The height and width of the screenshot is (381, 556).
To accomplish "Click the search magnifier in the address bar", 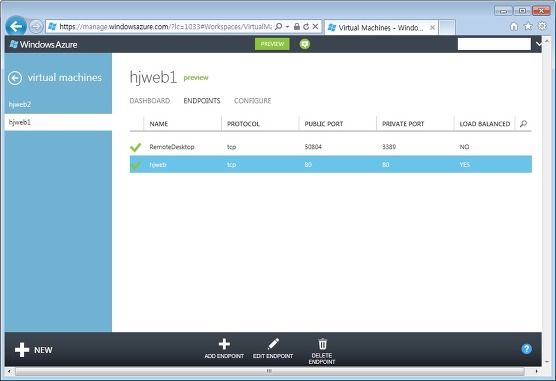I will click(279, 27).
